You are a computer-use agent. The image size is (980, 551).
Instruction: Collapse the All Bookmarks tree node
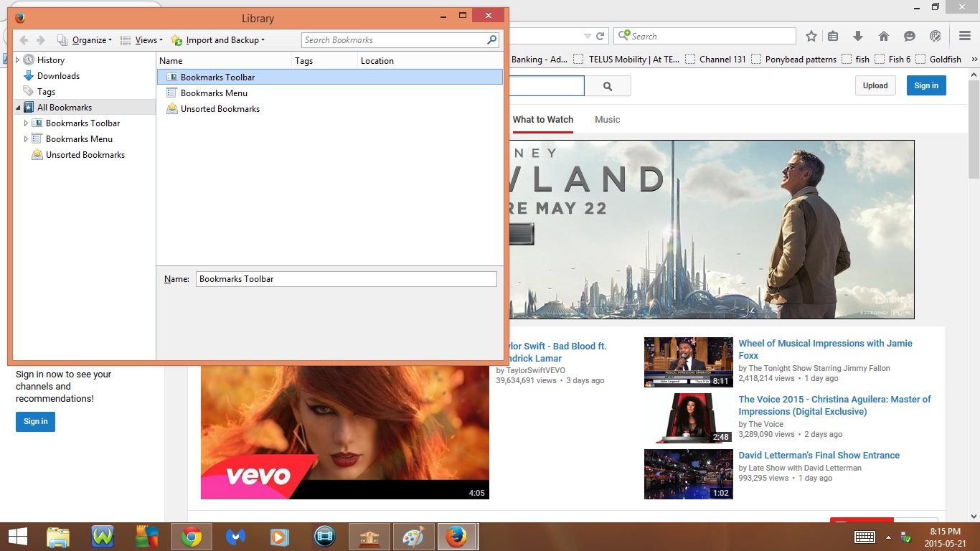coord(18,108)
